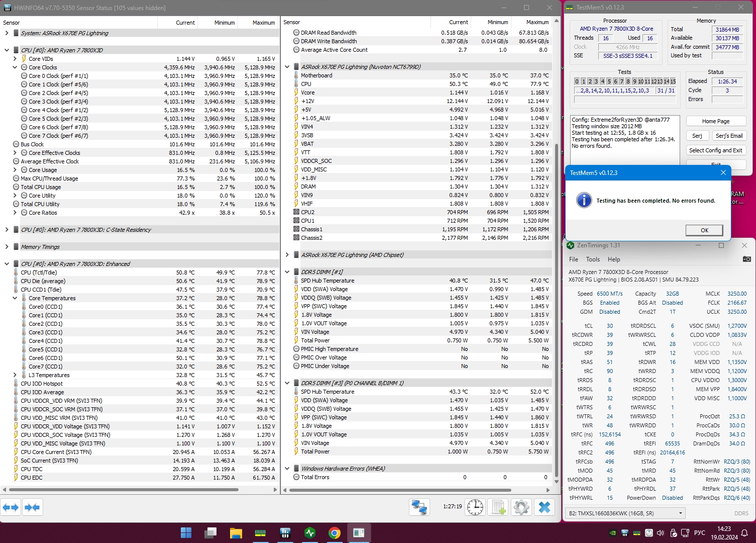The width and height of the screenshot is (756, 543).
Task: Open HWiNFO sensor settings gear icon
Action: click(x=521, y=507)
